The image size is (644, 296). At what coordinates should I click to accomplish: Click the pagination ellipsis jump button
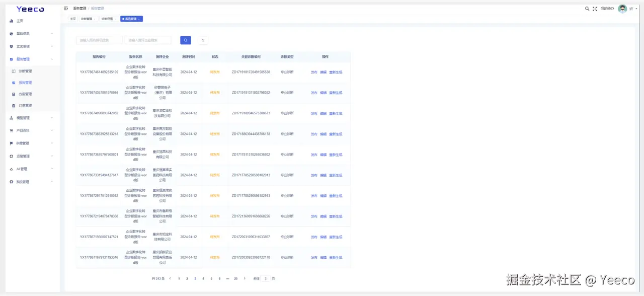228,278
